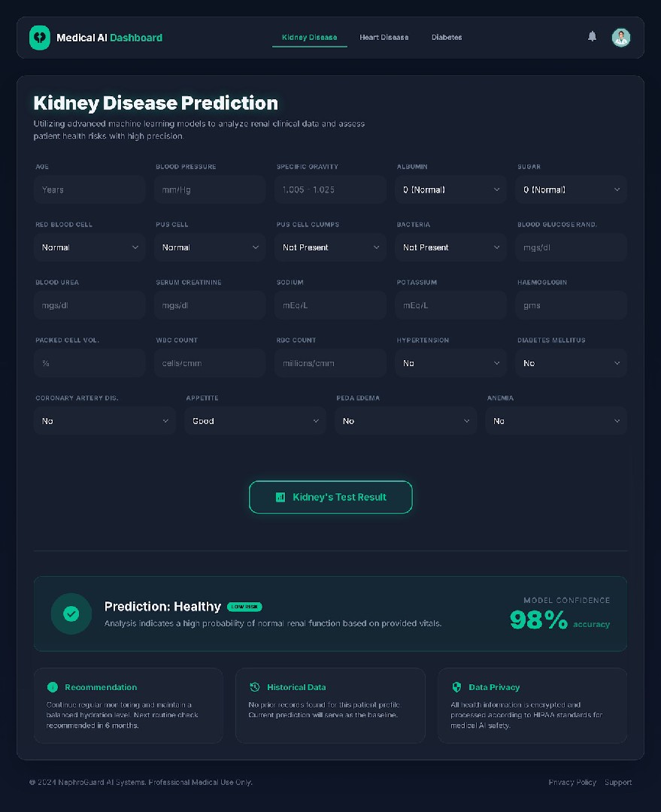Open the Privacy Policy link
Screen dimensions: 661x812
pyautogui.click(x=572, y=782)
